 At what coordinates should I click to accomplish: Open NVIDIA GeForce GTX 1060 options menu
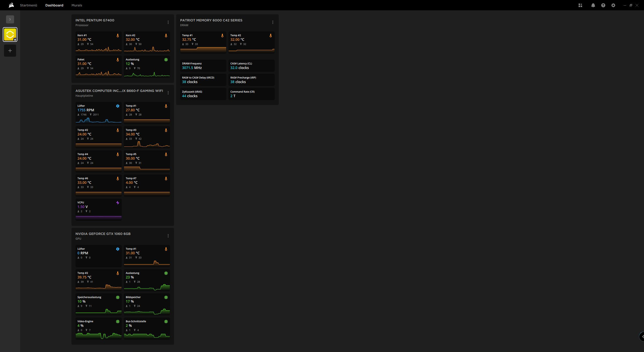point(168,236)
